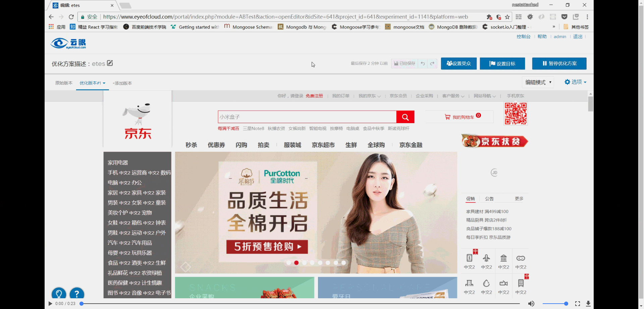This screenshot has width=644, height=309.
Task: Click the 云眼 eyeofcloud logo
Action: tap(68, 43)
